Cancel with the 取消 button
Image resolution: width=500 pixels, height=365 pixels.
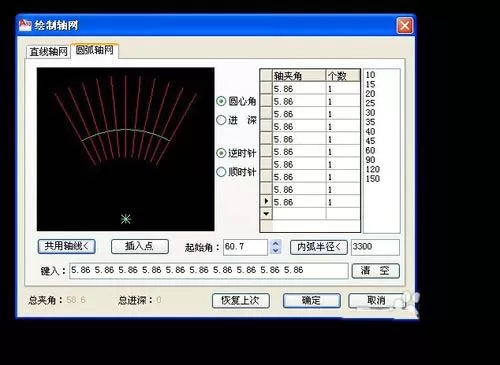[377, 301]
